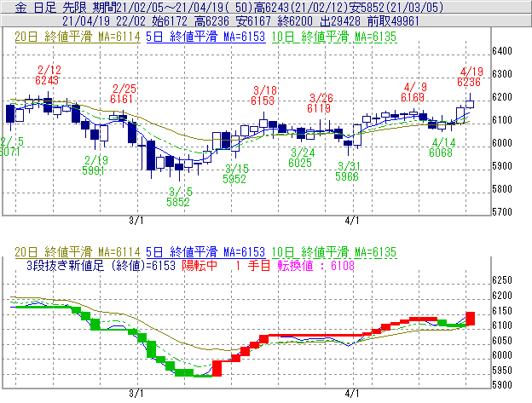Image resolution: width=532 pixels, height=403 pixels.
Task: Select 5日 終値平滑 MA=6153 legend in bottom chart
Action: pos(205,252)
